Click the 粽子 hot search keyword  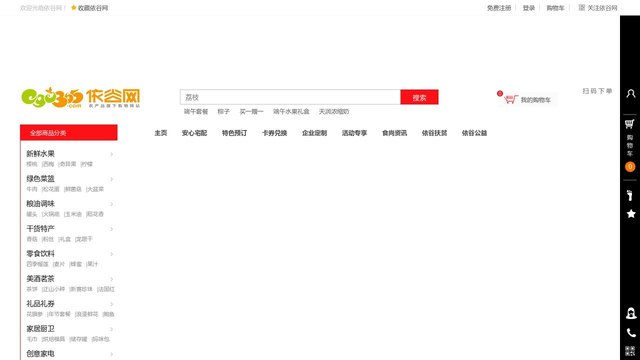tap(224, 111)
